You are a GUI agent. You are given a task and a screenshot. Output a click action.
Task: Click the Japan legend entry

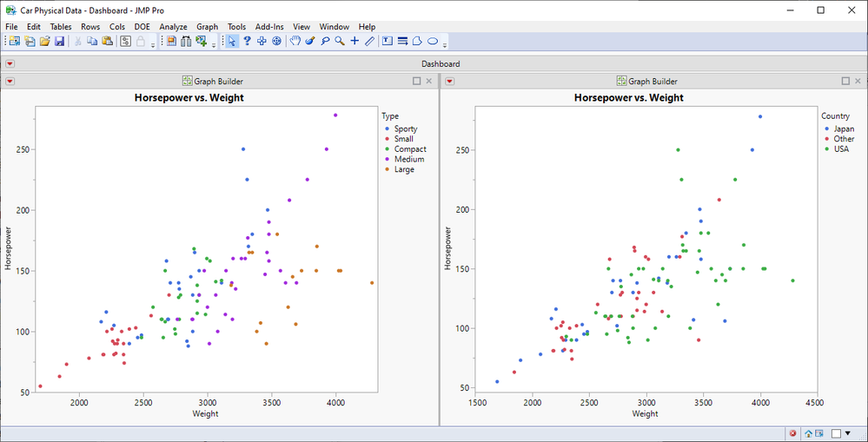point(843,129)
